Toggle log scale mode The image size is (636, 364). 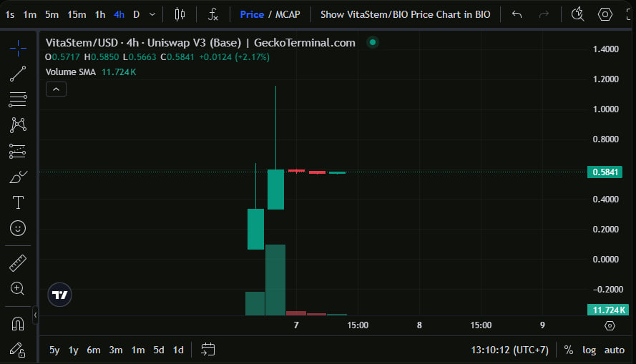(x=589, y=350)
